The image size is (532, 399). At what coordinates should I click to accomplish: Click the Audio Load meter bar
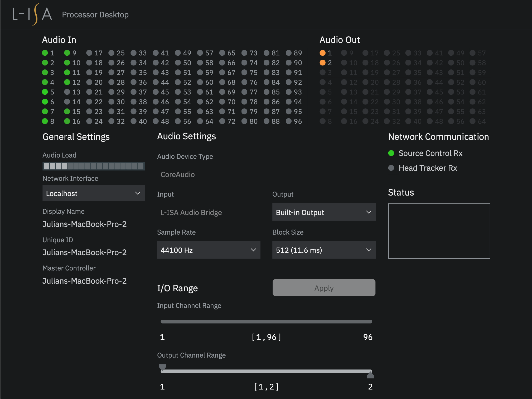94,166
